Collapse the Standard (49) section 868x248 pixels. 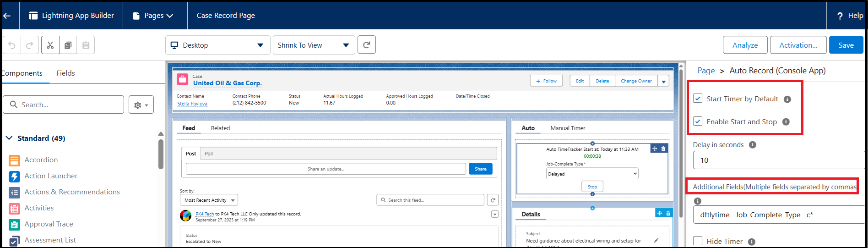(x=9, y=138)
